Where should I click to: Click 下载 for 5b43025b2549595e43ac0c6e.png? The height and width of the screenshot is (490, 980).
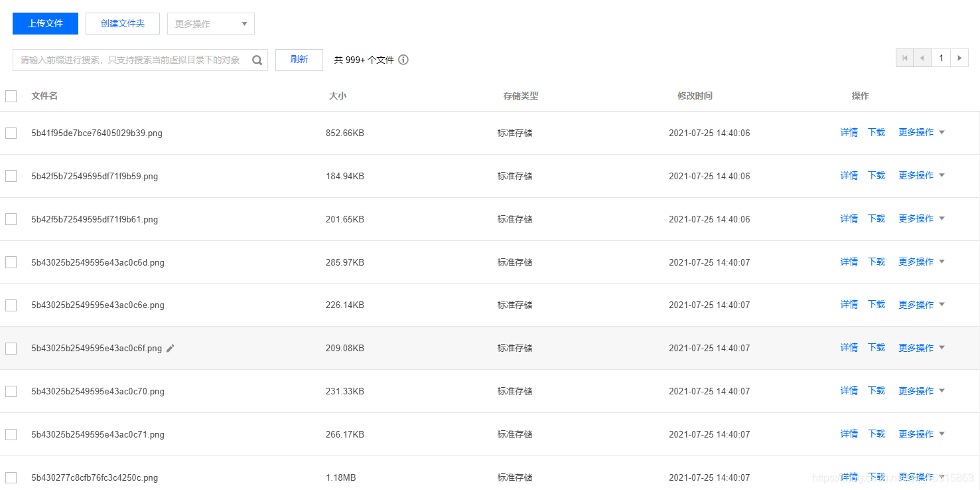pyautogui.click(x=876, y=304)
